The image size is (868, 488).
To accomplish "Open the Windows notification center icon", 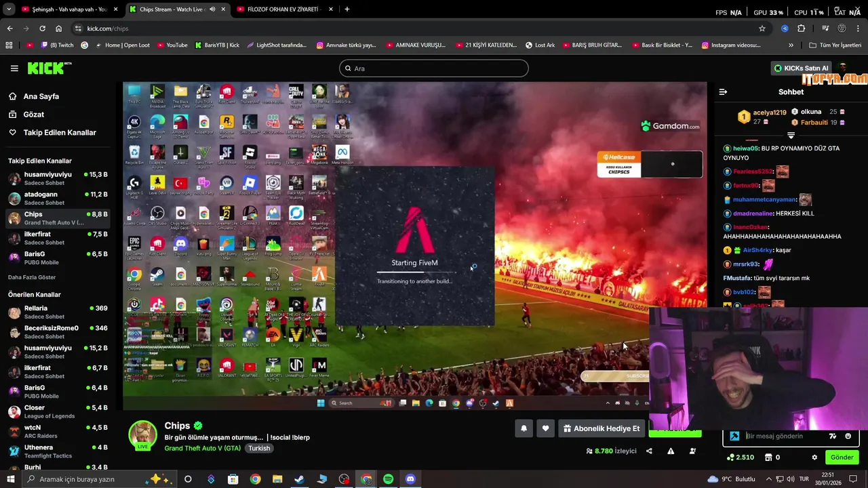I will [x=853, y=479].
